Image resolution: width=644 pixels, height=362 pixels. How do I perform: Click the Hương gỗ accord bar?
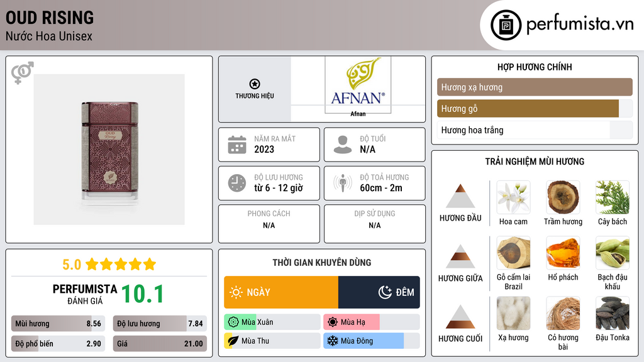pyautogui.click(x=528, y=109)
